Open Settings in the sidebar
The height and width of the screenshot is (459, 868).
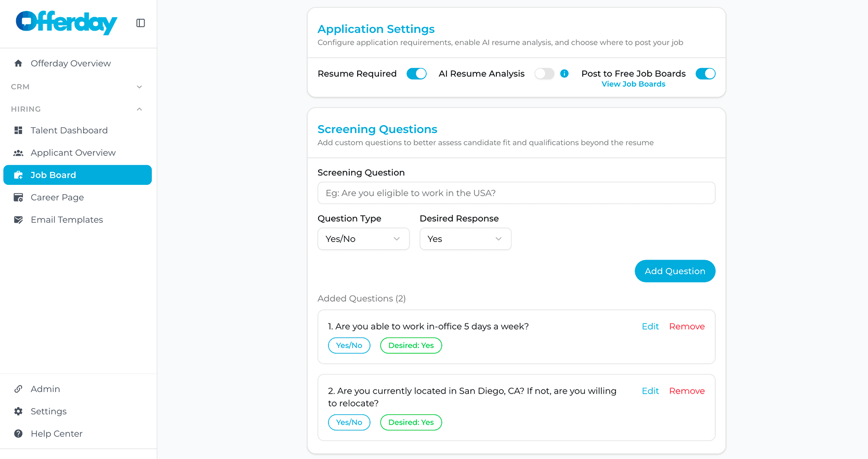click(x=77, y=411)
